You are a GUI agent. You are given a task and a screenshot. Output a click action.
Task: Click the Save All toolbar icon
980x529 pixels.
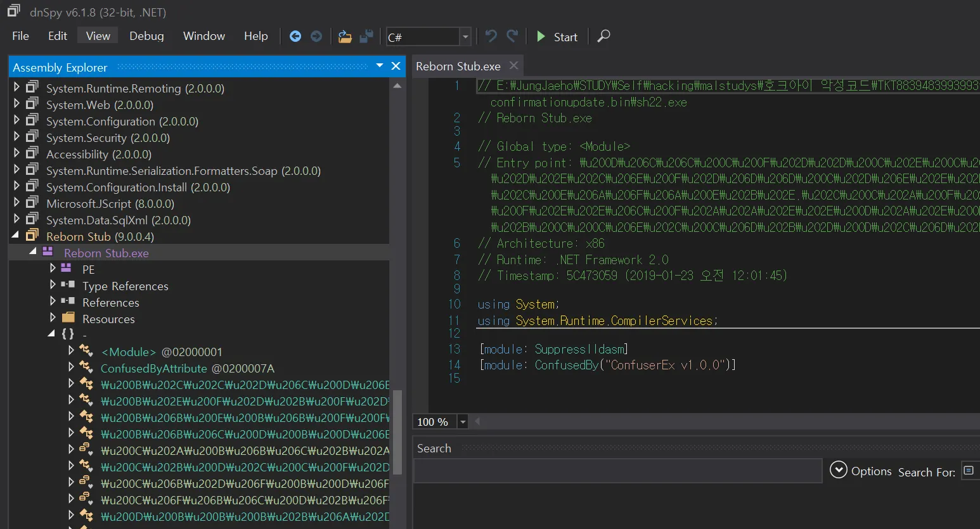(366, 37)
